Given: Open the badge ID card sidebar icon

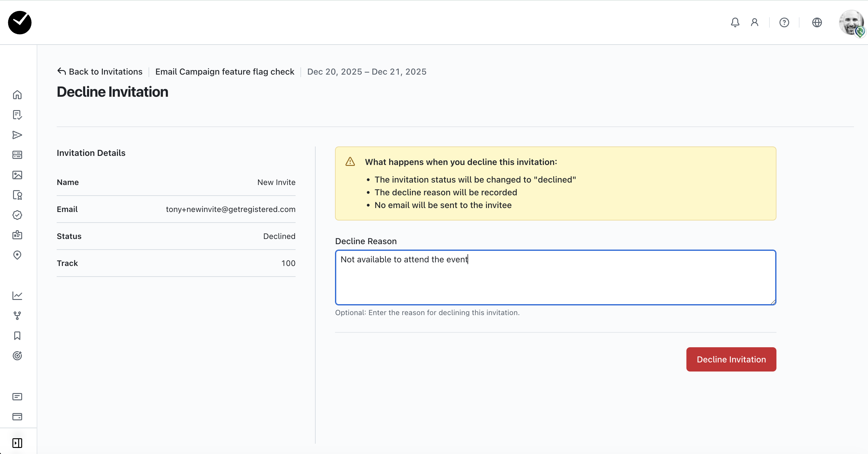Looking at the screenshot, I should [17, 235].
